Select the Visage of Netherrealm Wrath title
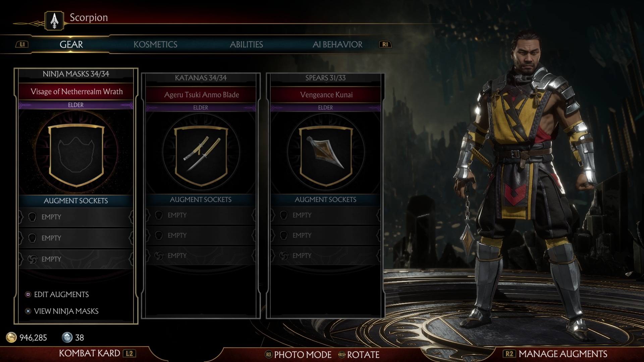 pyautogui.click(x=76, y=92)
